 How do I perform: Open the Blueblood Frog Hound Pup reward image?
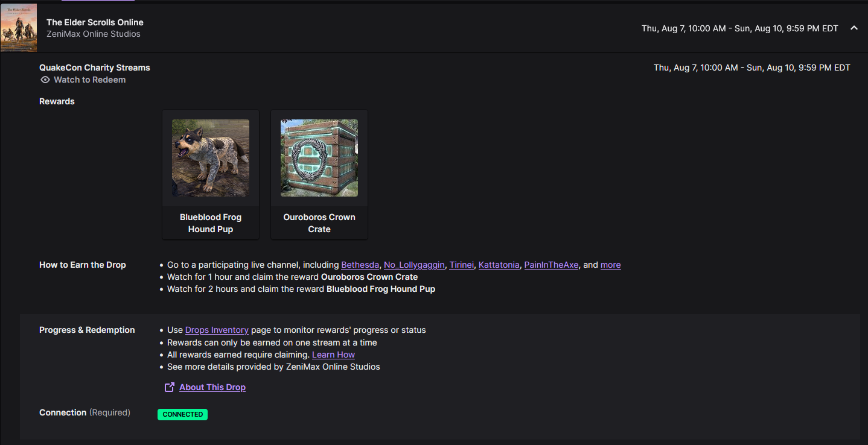point(211,158)
